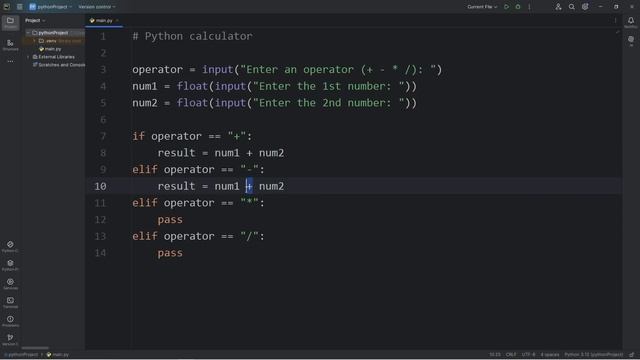Image resolution: width=640 pixels, height=360 pixels.
Task: Select the main.py editor tab
Action: 103,20
